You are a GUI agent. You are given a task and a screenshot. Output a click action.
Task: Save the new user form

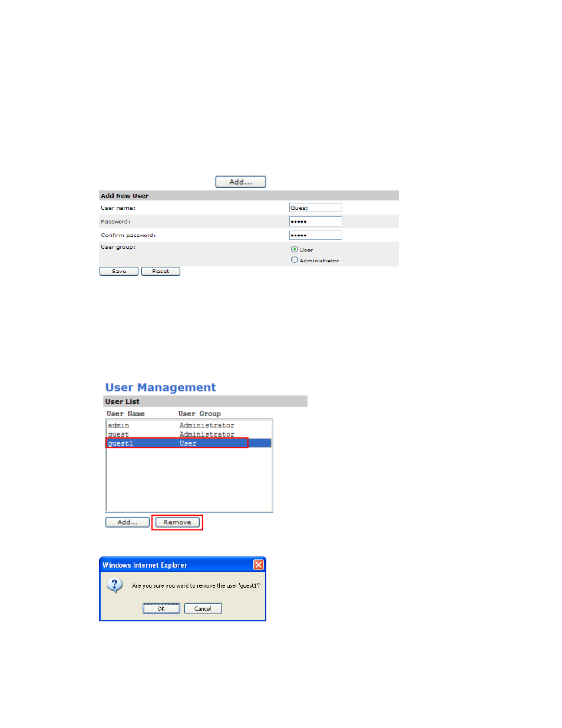119,271
